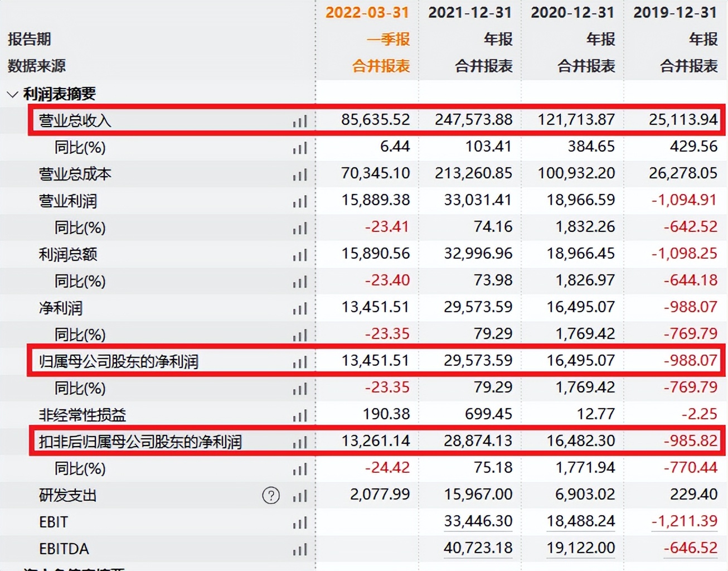Click the R&D expense value 15,967.00
The height and width of the screenshot is (571, 728).
pos(478,494)
